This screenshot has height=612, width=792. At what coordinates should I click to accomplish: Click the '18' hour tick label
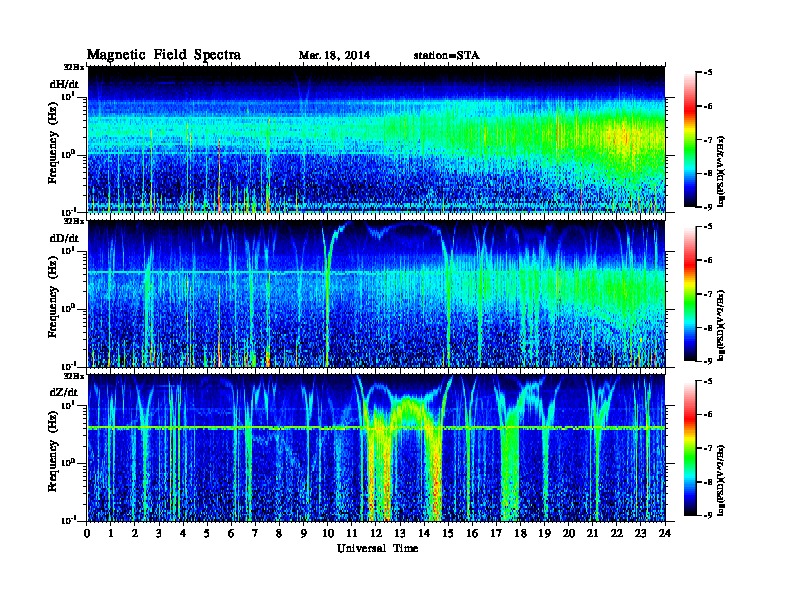[520, 533]
